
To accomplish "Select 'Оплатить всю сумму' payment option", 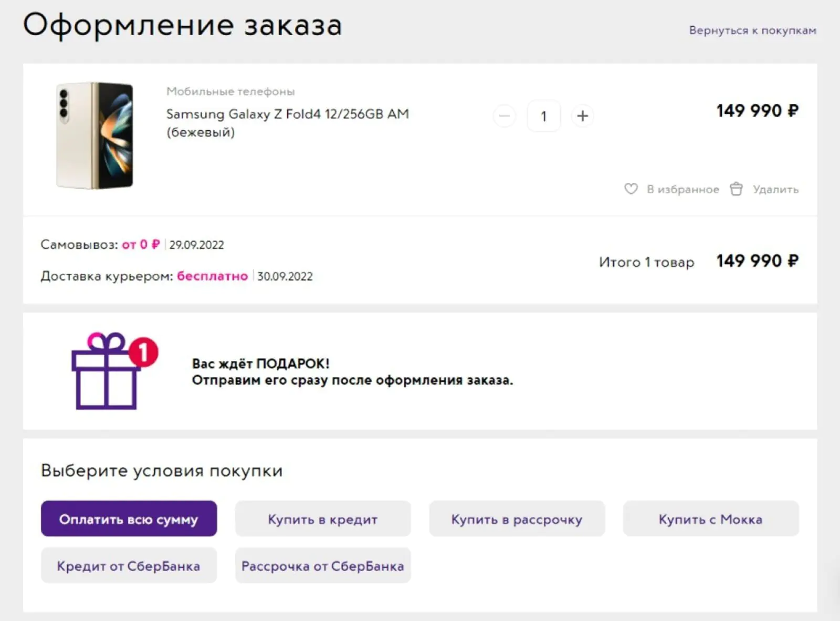I will [x=129, y=519].
